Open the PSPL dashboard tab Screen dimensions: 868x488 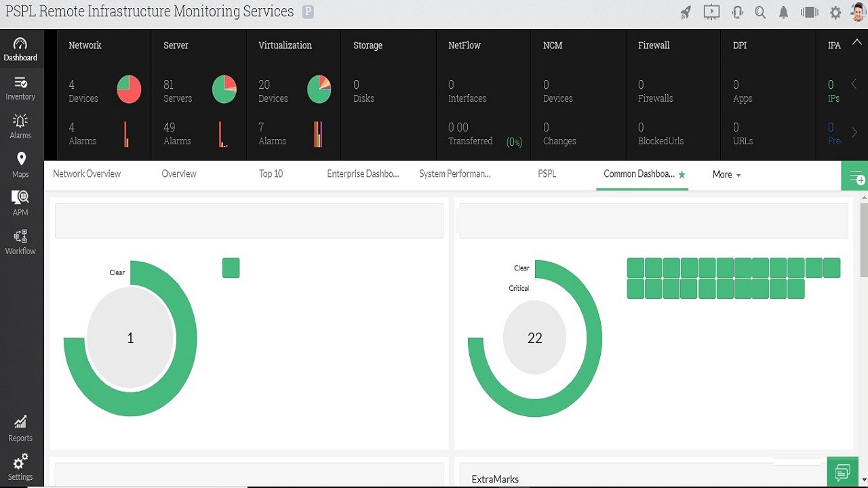547,174
